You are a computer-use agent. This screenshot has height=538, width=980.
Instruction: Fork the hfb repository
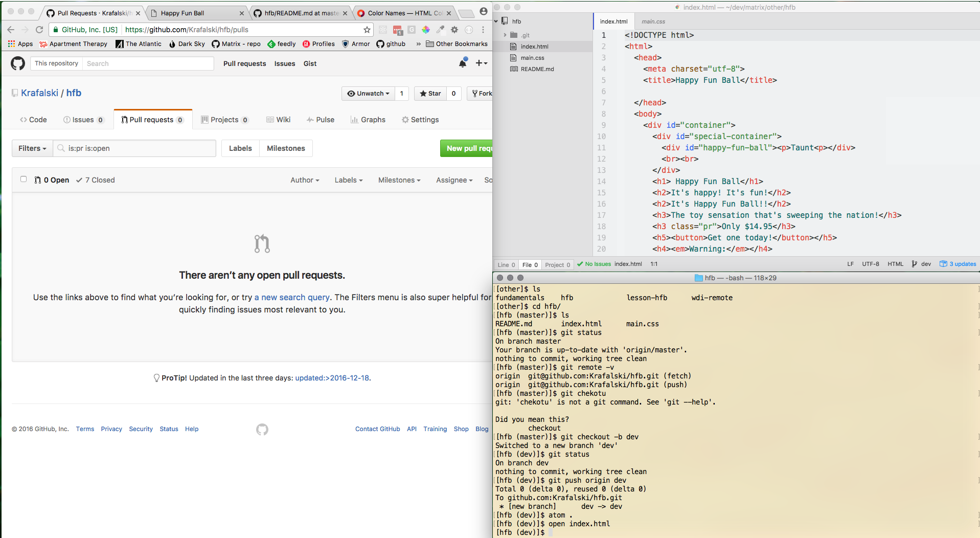pyautogui.click(x=481, y=94)
